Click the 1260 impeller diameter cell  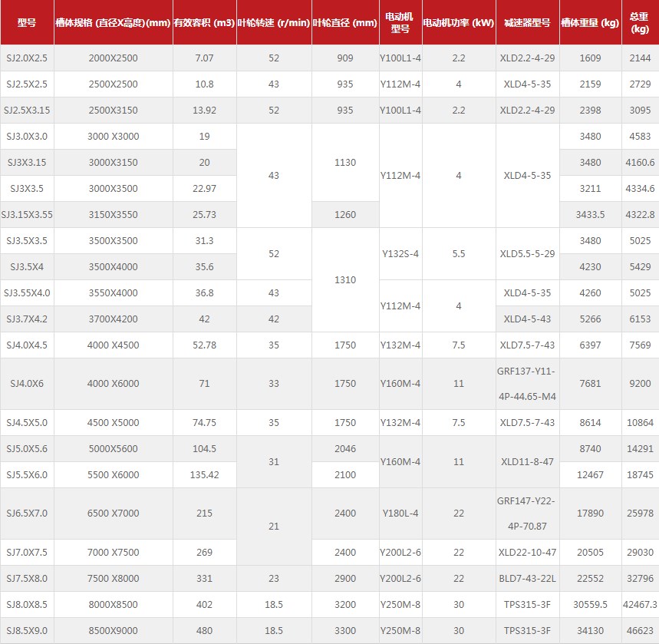pos(345,215)
